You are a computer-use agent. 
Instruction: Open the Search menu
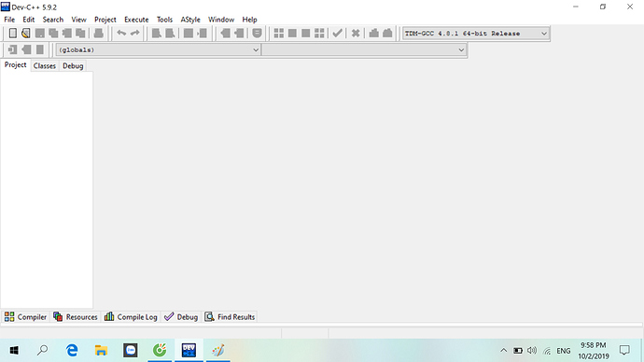(53, 20)
